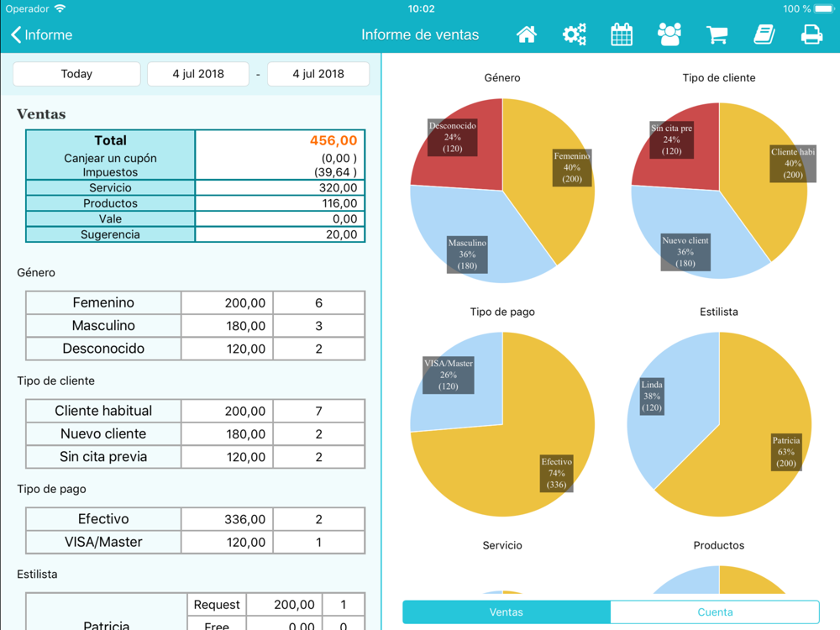Image resolution: width=840 pixels, height=630 pixels.
Task: Tap the VISA/Master slice label in chart
Action: (x=449, y=375)
